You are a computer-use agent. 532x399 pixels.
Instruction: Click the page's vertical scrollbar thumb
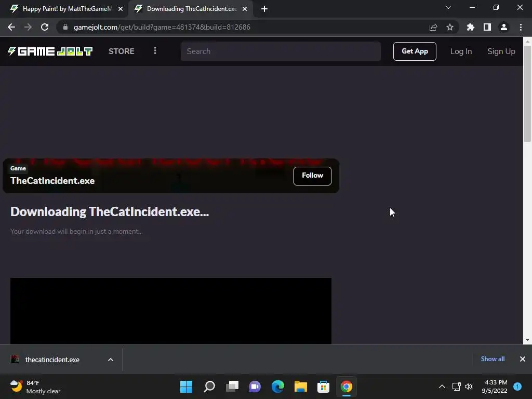[x=527, y=94]
